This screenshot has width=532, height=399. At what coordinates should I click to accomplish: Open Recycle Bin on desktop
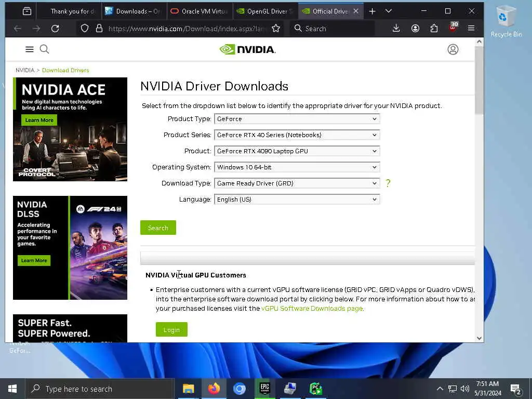[506, 21]
